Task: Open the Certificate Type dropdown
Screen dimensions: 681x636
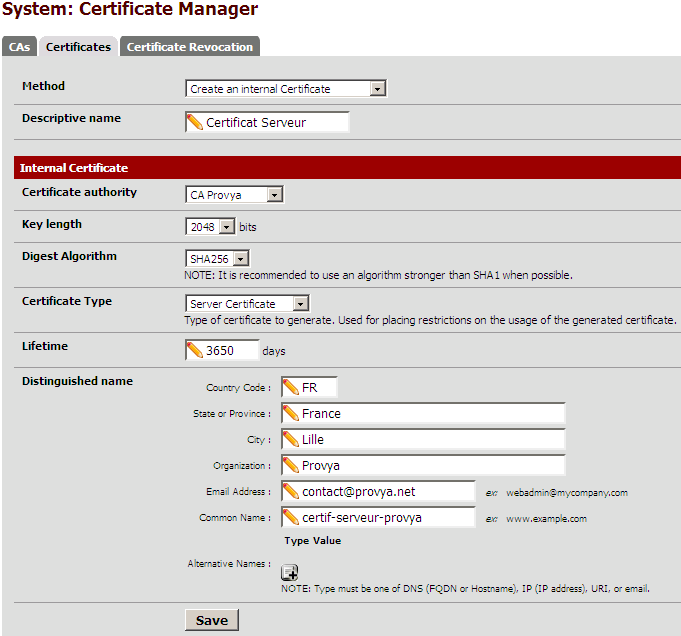Action: pyautogui.click(x=247, y=303)
